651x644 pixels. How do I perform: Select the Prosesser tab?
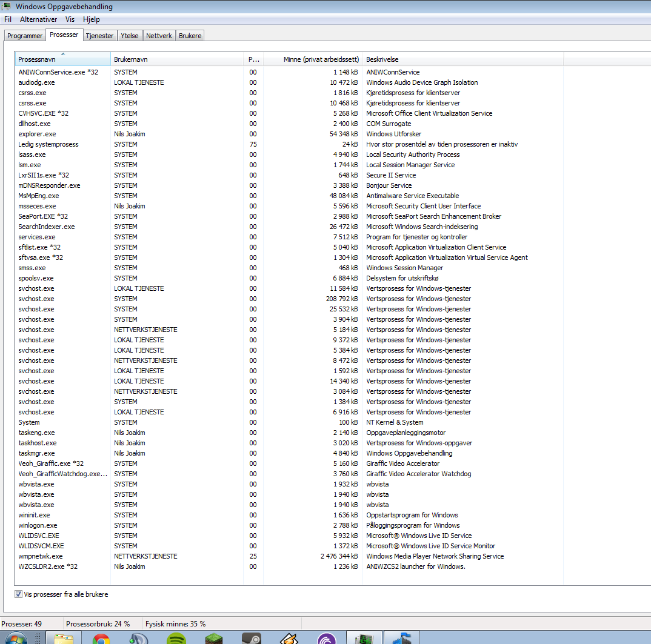[64, 35]
